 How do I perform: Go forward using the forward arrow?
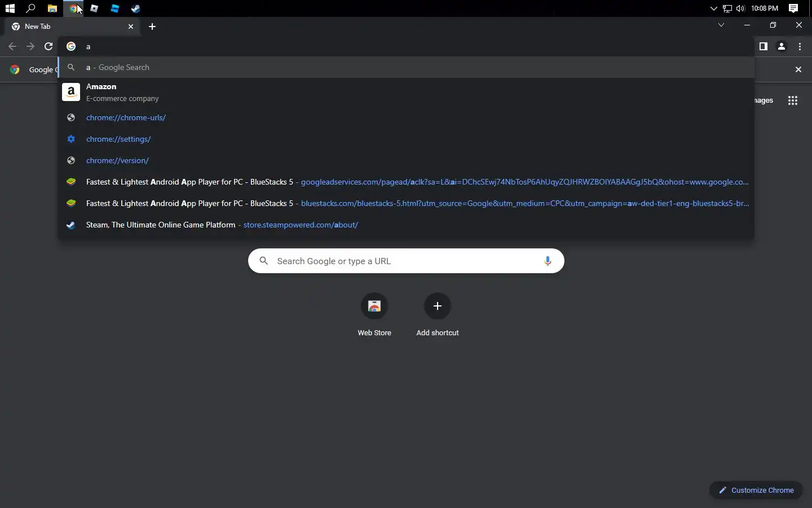30,46
